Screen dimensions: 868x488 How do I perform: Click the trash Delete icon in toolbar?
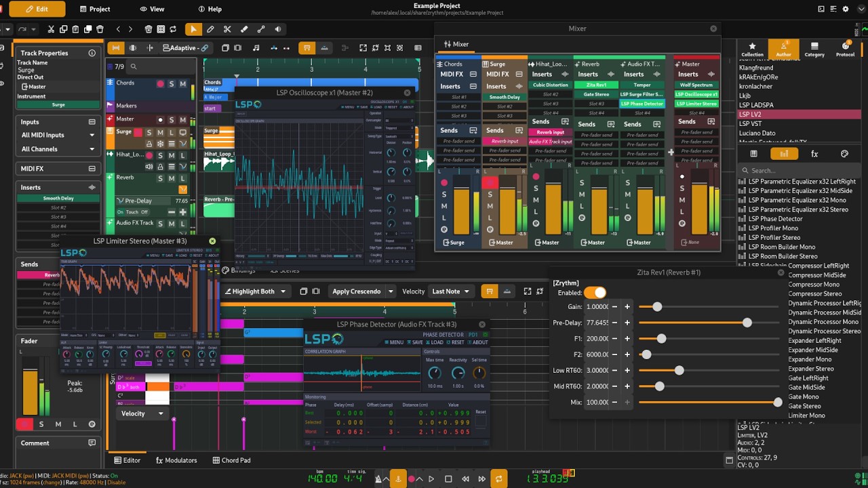100,29
